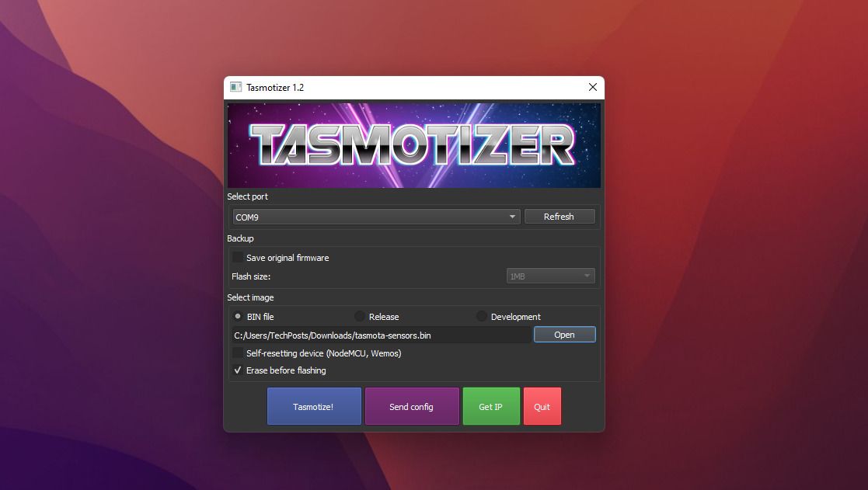
Task: Uncheck Erase before flashing
Action: (x=238, y=370)
